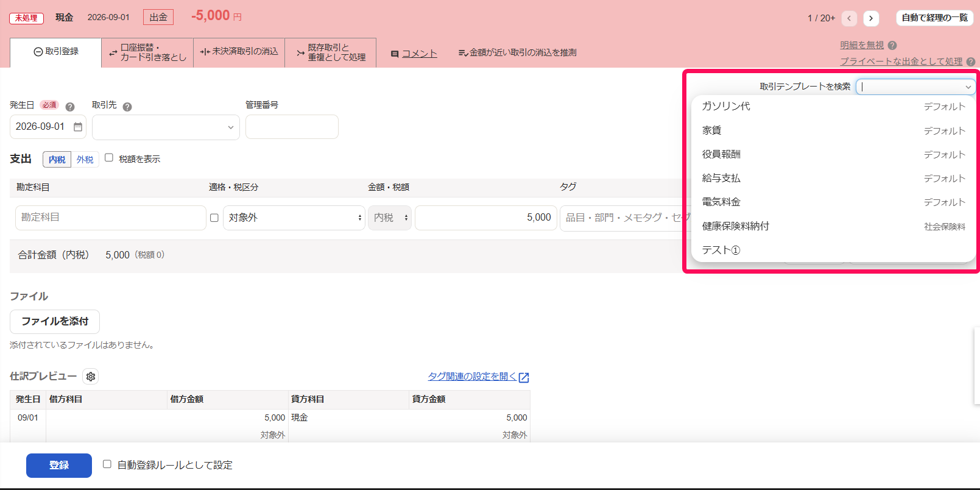Click 貸方科目 cell 現金 in preview
The height and width of the screenshot is (490, 980).
point(300,417)
